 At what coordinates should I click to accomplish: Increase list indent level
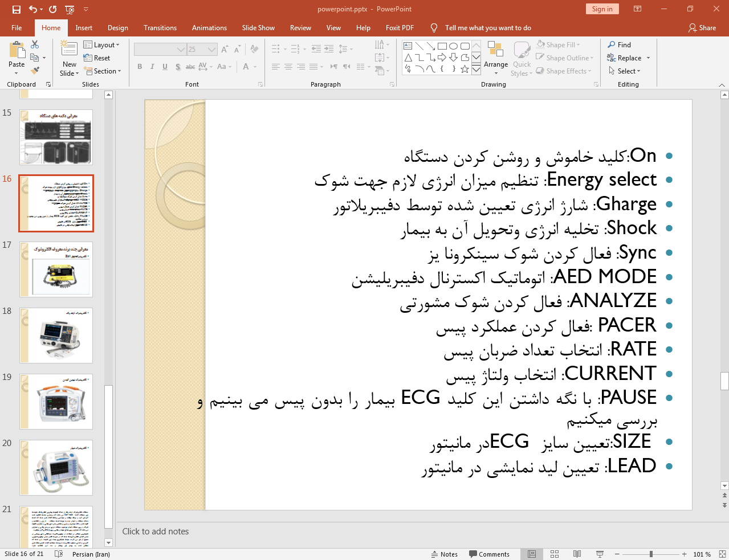329,49
